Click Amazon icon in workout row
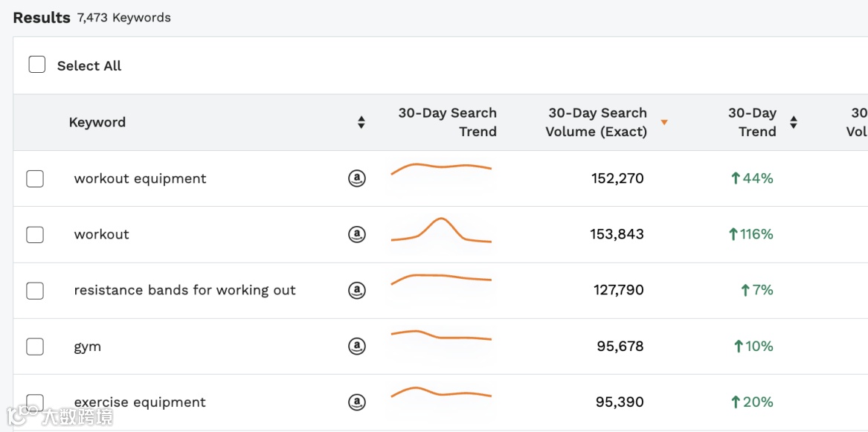The image size is (868, 432). [357, 234]
